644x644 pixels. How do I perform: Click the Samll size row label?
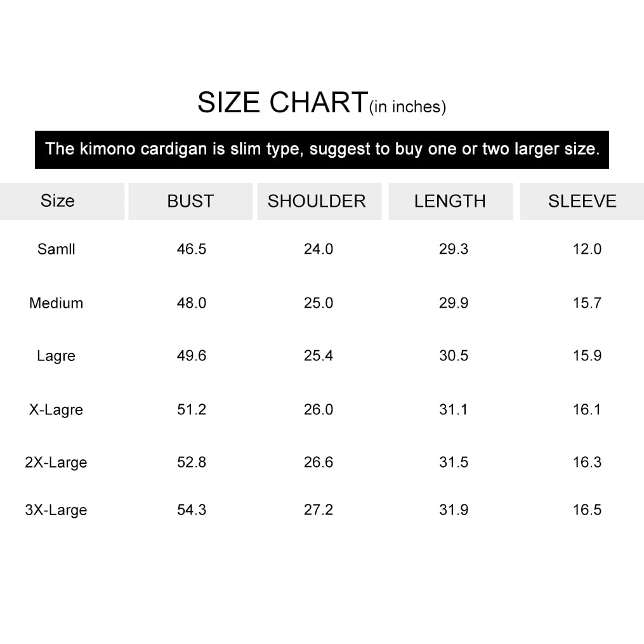[56, 249]
